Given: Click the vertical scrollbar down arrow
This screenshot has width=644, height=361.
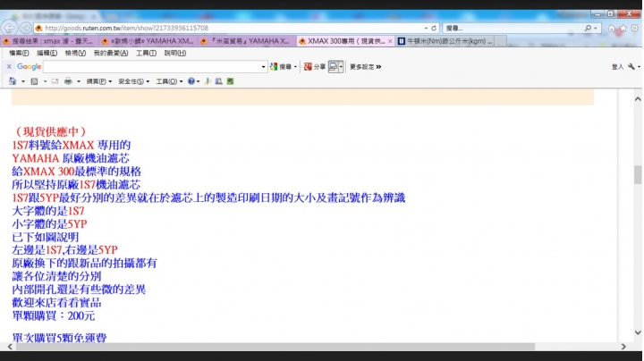Looking at the screenshot, I should click(x=638, y=332).
